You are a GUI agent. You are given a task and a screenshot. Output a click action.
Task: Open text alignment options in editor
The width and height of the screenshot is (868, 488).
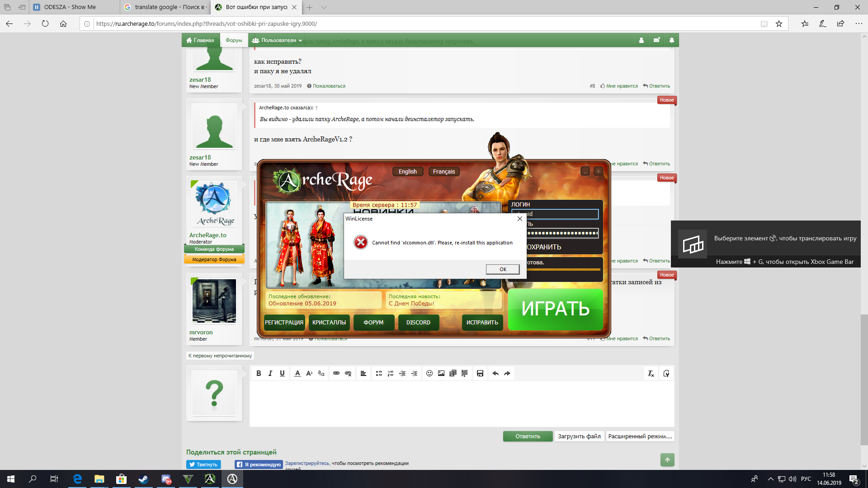tap(363, 373)
